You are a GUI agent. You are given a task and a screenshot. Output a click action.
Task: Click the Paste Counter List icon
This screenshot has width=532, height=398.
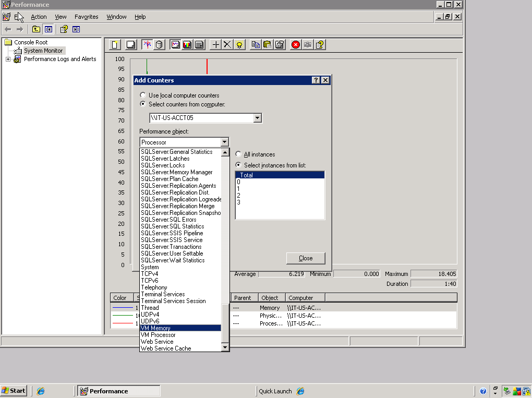(268, 45)
